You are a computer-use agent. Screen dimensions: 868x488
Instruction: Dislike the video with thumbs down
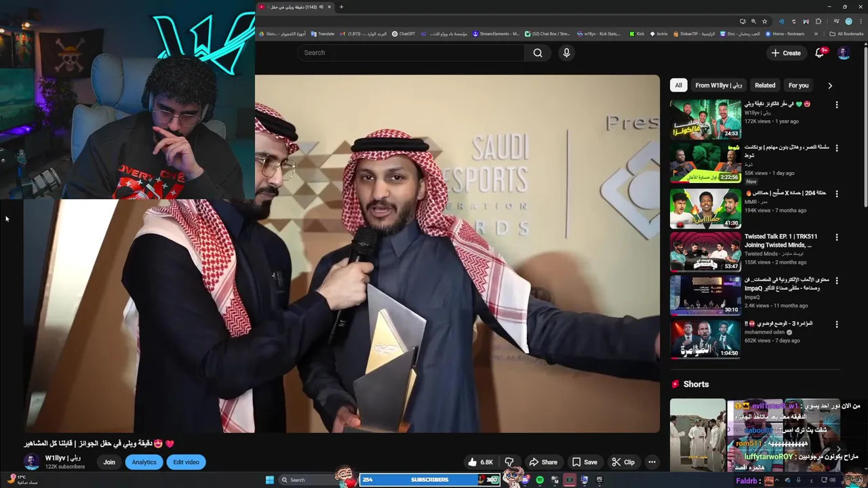(509, 462)
